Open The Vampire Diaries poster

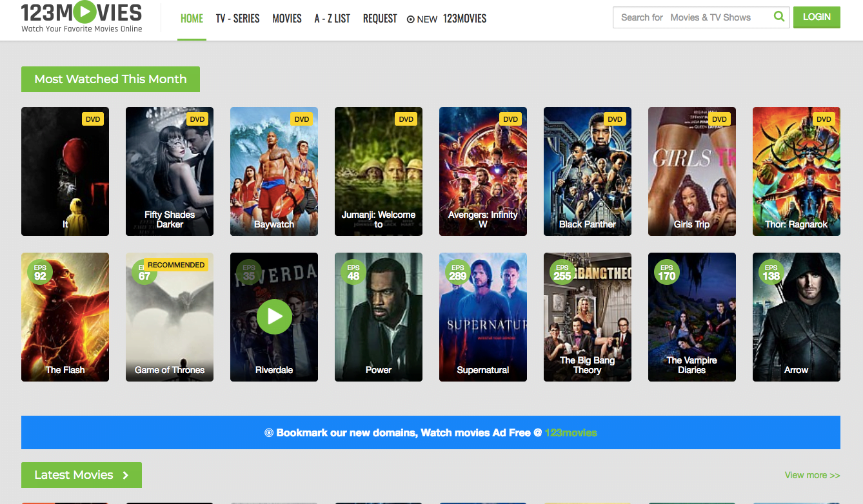coord(692,317)
